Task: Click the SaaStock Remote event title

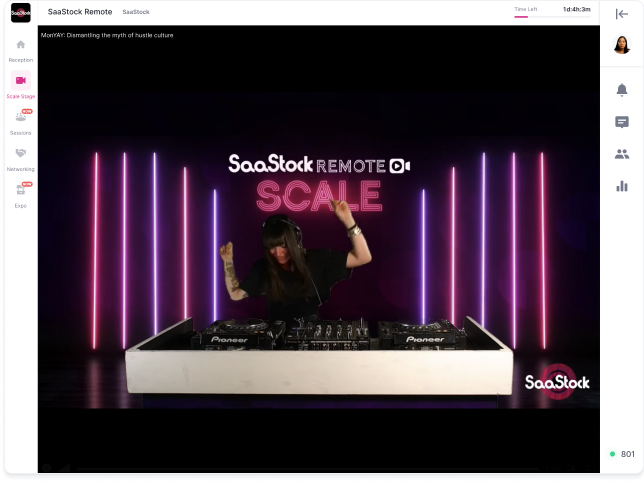Action: click(x=80, y=11)
